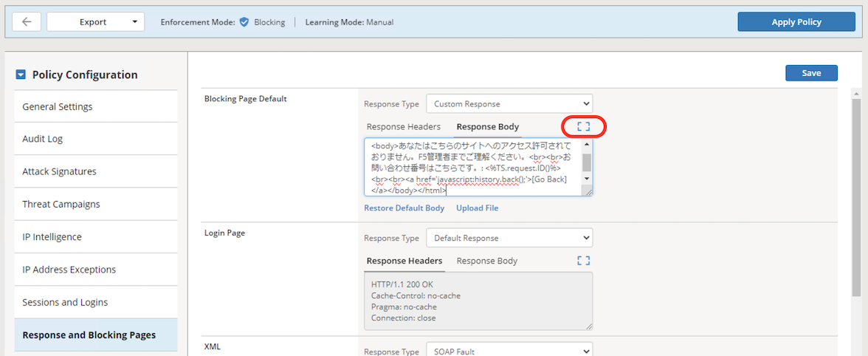Select Response and Blocking Pages

[x=96, y=335]
